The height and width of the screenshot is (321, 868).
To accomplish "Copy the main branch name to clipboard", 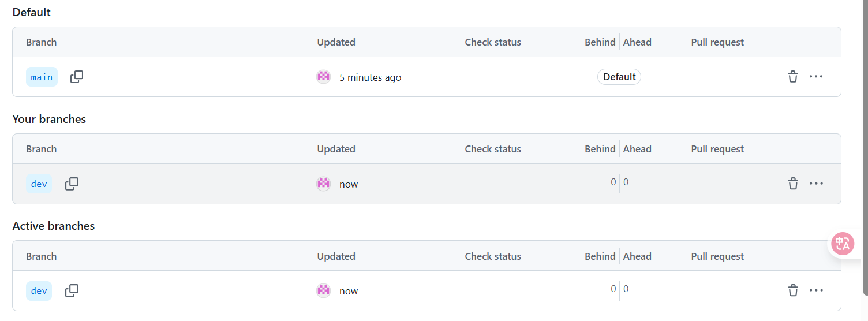I will pyautogui.click(x=77, y=77).
